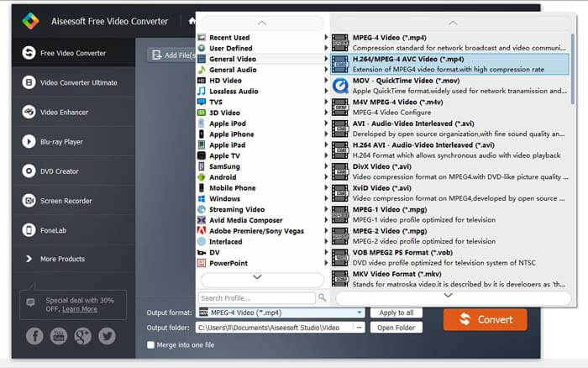Open the Output format dropdown
This screenshot has width=588, height=368.
(x=281, y=313)
